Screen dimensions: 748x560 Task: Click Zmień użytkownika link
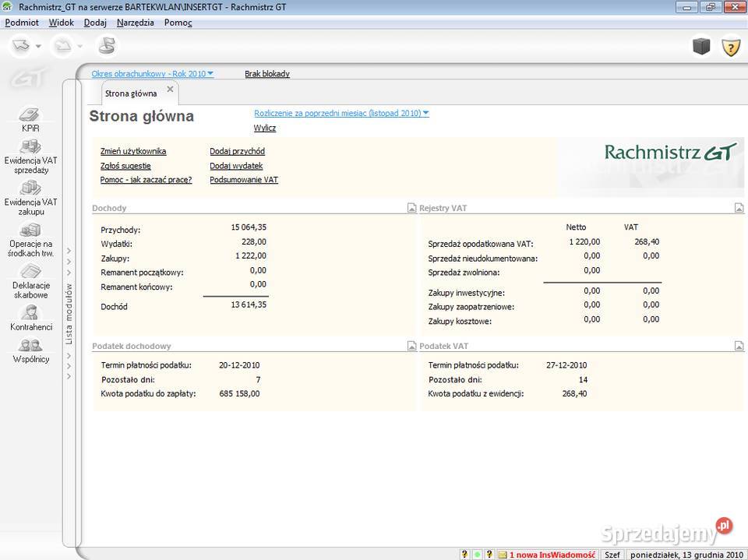[x=133, y=151]
